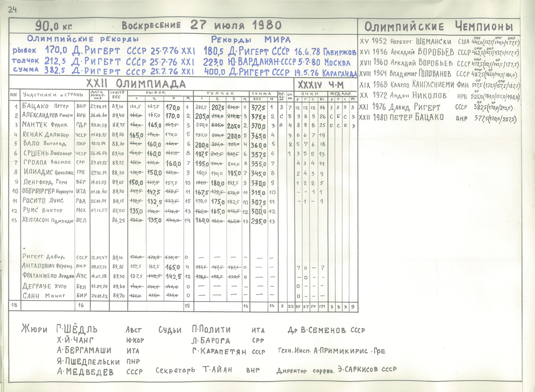Click champion XVII 1960 Аркадий ВОРОБЬЕВ
This screenshot has height=392, width=535.
[439, 63]
